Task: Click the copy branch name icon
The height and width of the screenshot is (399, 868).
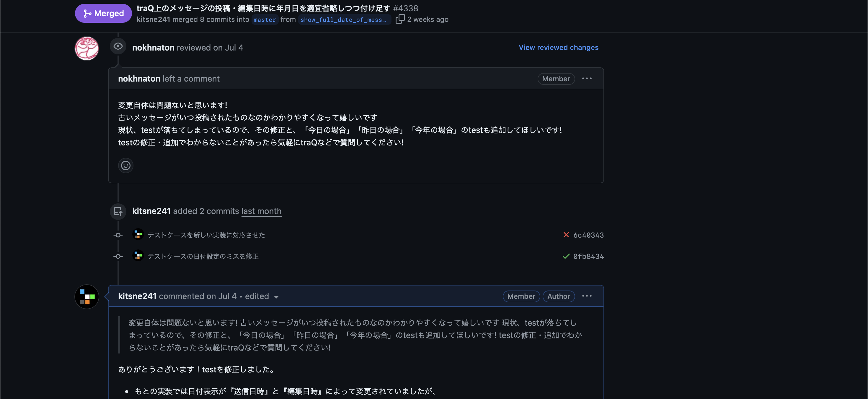Action: tap(400, 19)
